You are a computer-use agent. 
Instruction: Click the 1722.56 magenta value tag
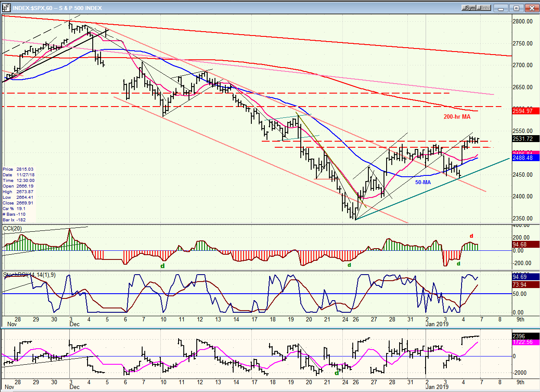click(525, 342)
